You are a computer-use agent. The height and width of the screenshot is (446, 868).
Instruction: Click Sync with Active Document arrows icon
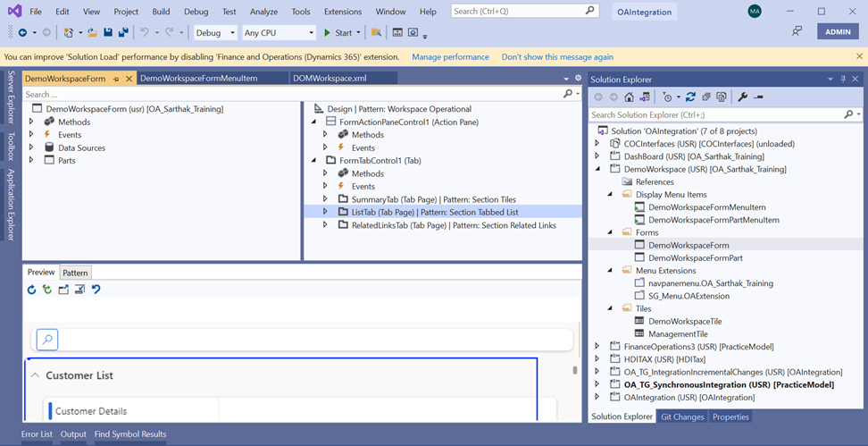tap(690, 97)
